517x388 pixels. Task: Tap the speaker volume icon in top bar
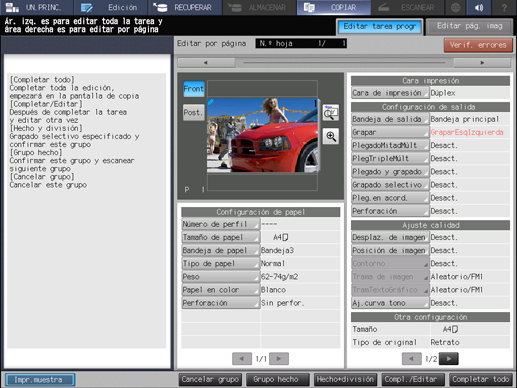[479, 7]
